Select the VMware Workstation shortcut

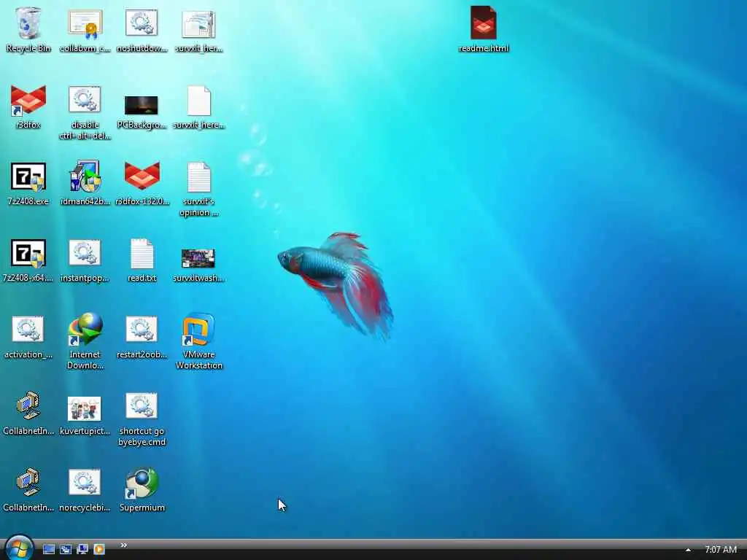pyautogui.click(x=198, y=341)
